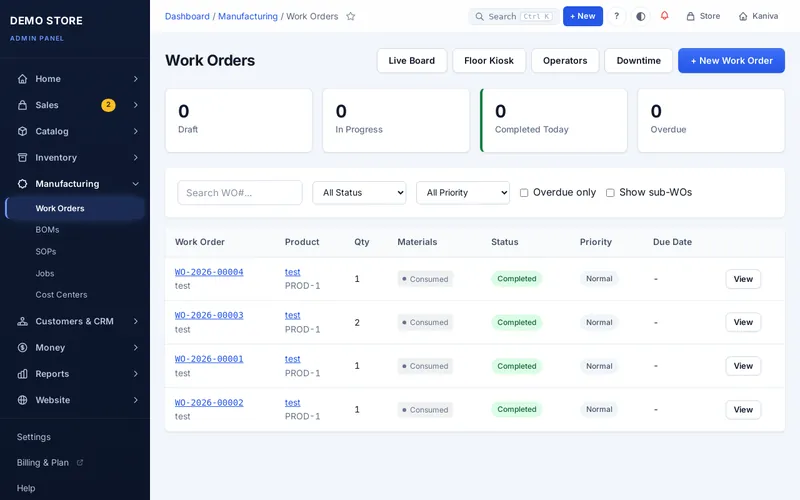This screenshot has width=800, height=500.
Task: View work order WO-2026-00002
Action: tap(743, 410)
